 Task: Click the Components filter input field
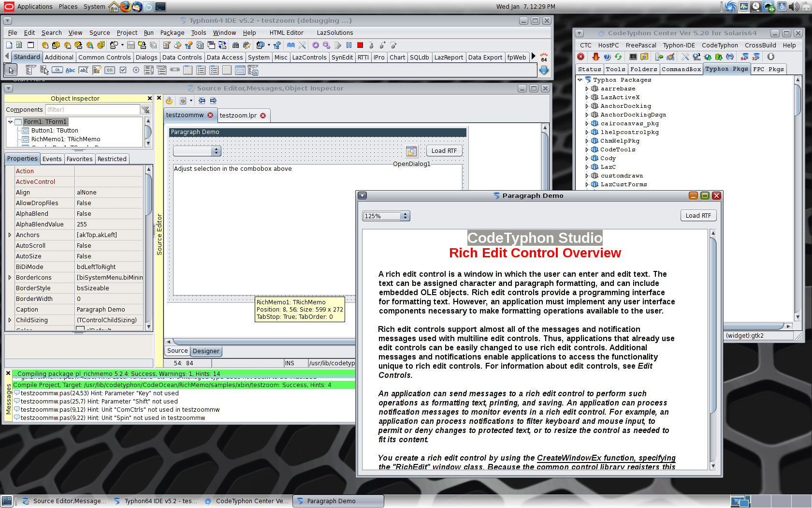pos(92,110)
